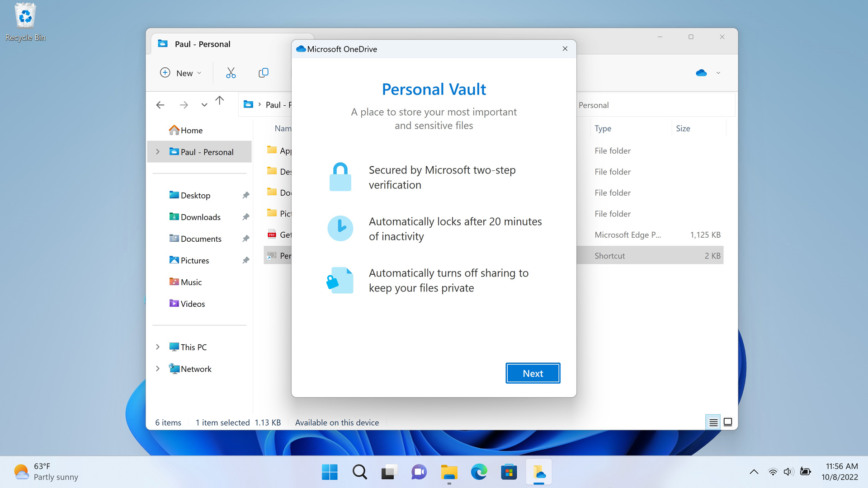
Task: Click the Back navigation arrow
Action: (x=160, y=105)
